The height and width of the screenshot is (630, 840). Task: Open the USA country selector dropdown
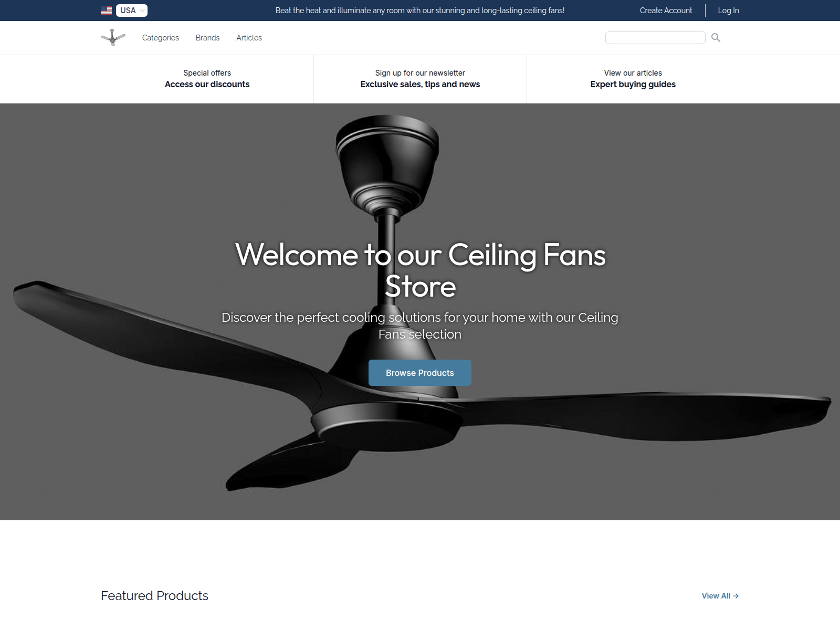click(x=131, y=10)
